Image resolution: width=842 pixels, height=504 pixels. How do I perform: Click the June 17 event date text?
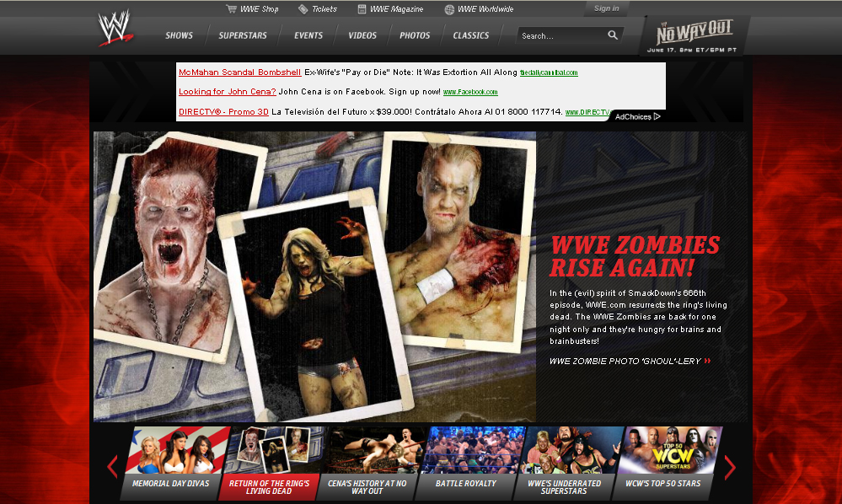coord(692,50)
